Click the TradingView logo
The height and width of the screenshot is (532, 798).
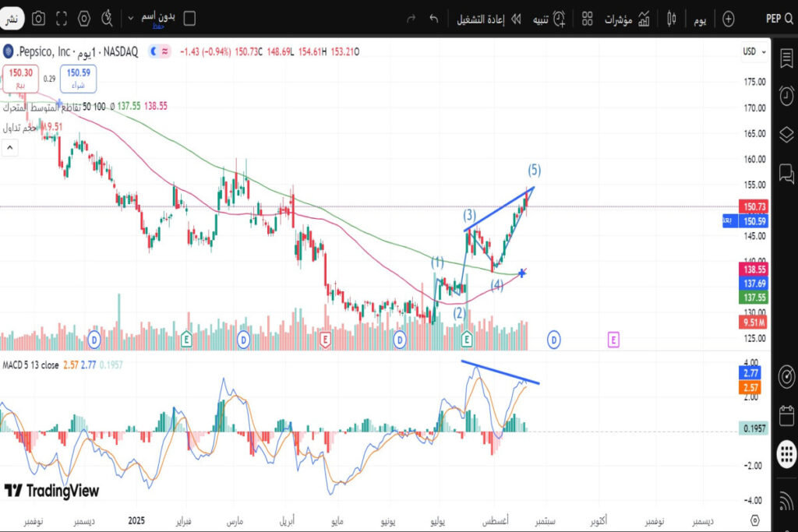[52, 491]
